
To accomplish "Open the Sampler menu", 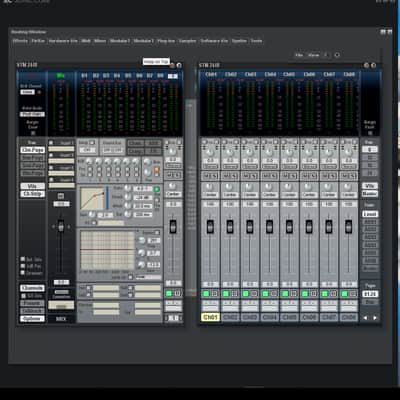I will [187, 41].
